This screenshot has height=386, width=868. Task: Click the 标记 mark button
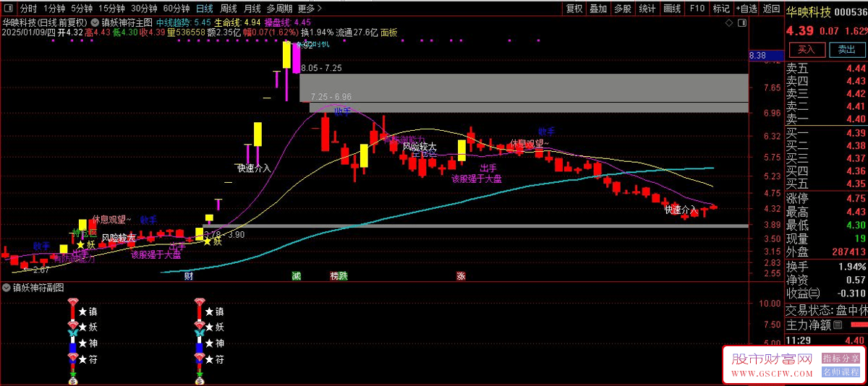point(720,9)
